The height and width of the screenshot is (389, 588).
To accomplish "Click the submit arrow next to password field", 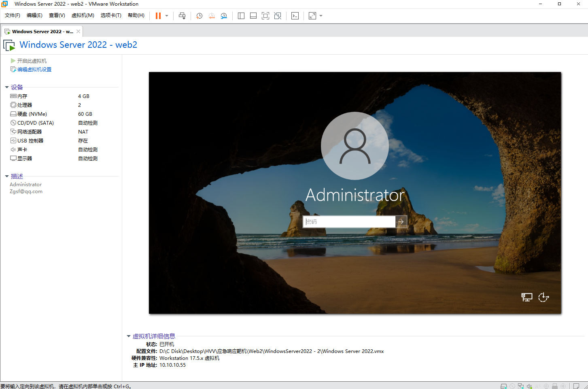I will (401, 221).
